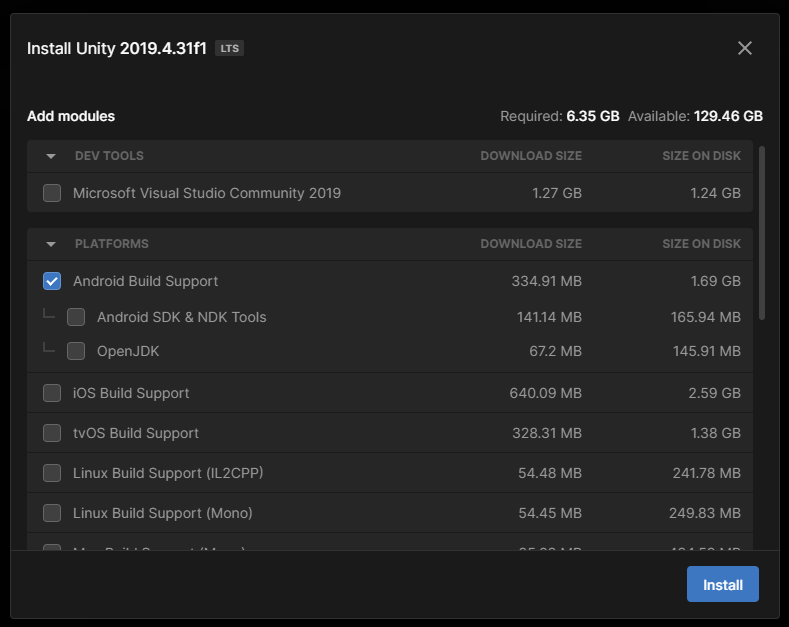Click the Android Build Support label
This screenshot has height=627, width=789.
(x=145, y=281)
